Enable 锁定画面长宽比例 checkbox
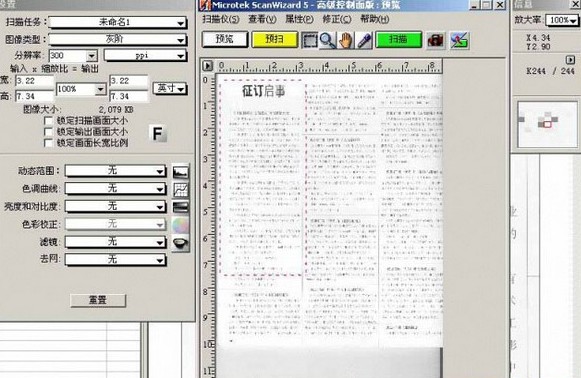581x378 pixels. (48, 143)
